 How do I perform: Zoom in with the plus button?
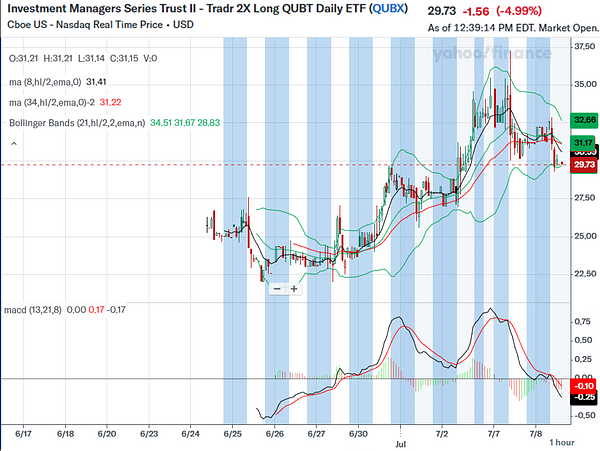(294, 289)
